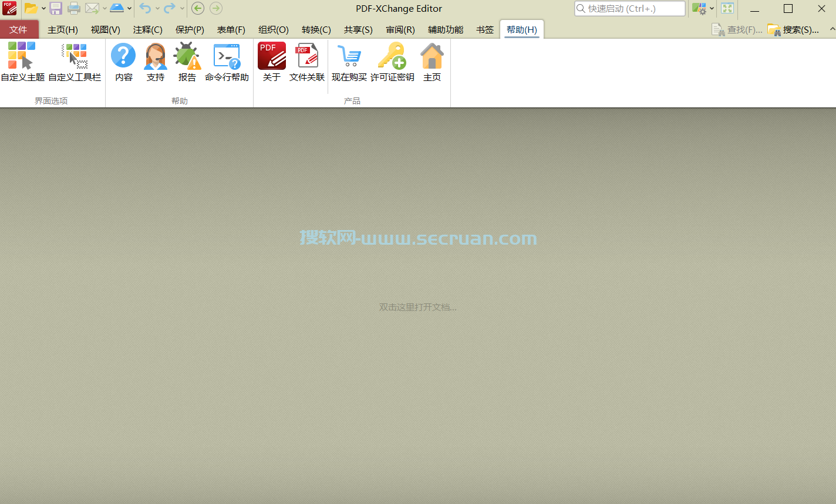Switch to the 书签 ribbon tab
The height and width of the screenshot is (504, 836).
pos(485,30)
